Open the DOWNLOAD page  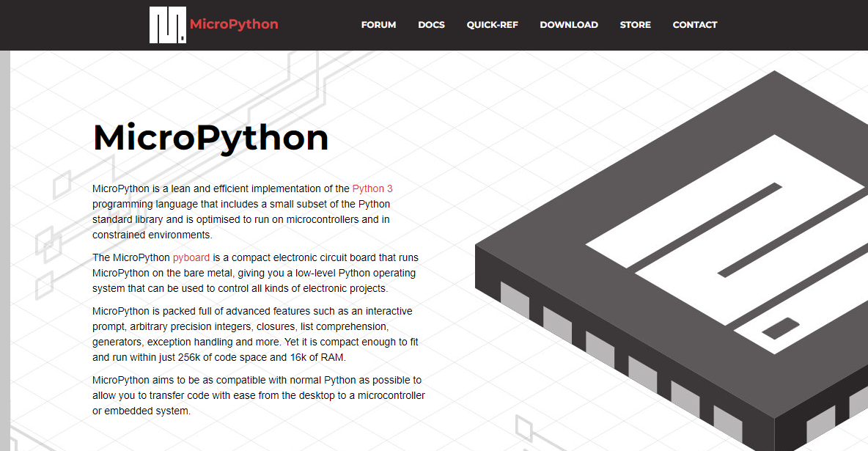pos(569,25)
